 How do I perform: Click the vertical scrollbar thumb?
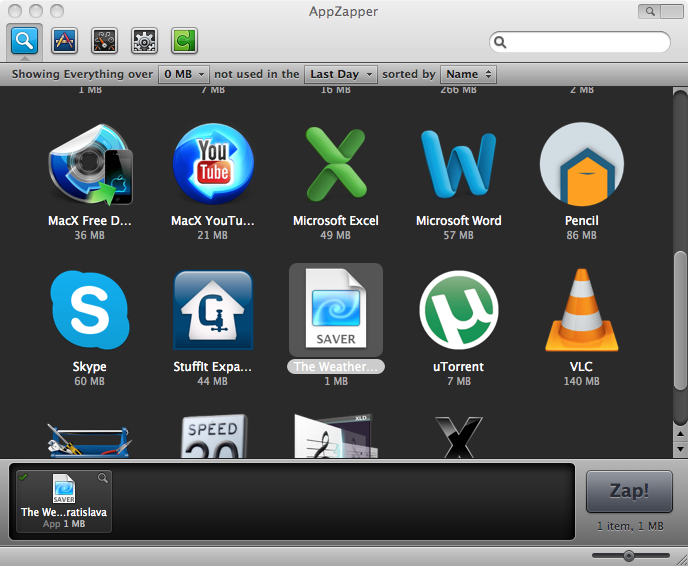[681, 320]
